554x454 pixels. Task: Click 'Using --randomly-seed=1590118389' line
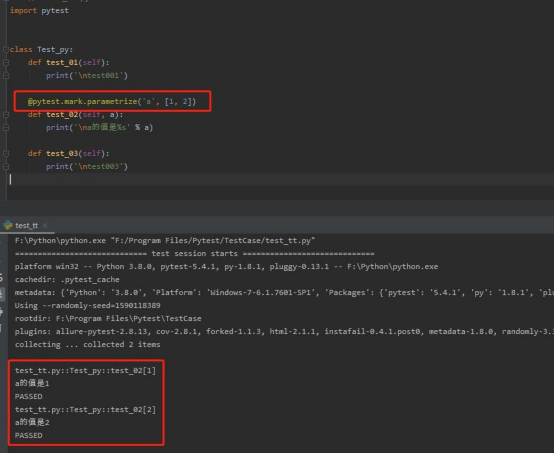[88, 305]
